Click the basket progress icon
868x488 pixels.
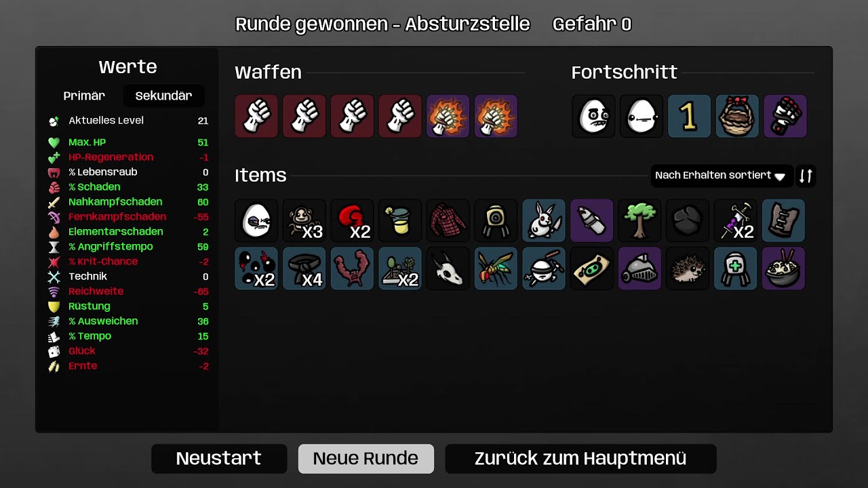point(737,117)
